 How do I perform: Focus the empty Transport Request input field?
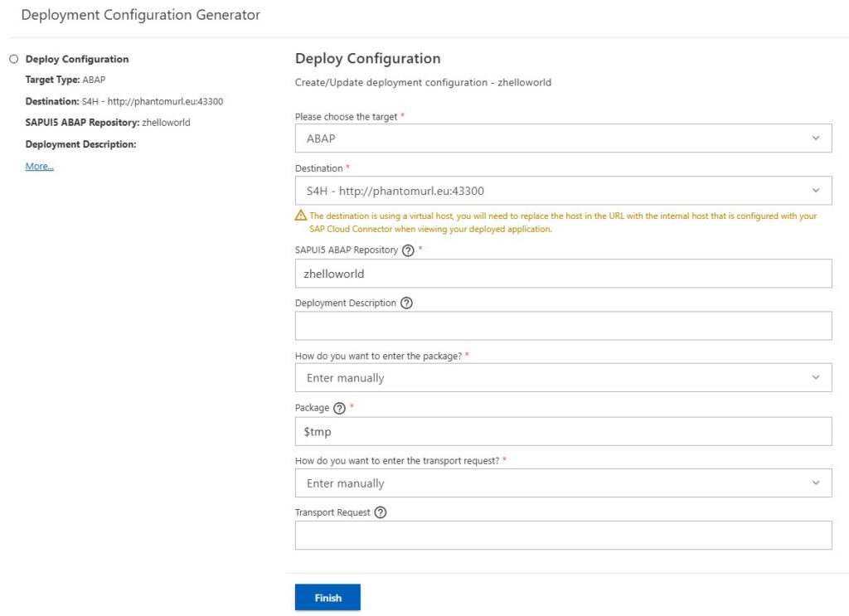[x=563, y=536]
